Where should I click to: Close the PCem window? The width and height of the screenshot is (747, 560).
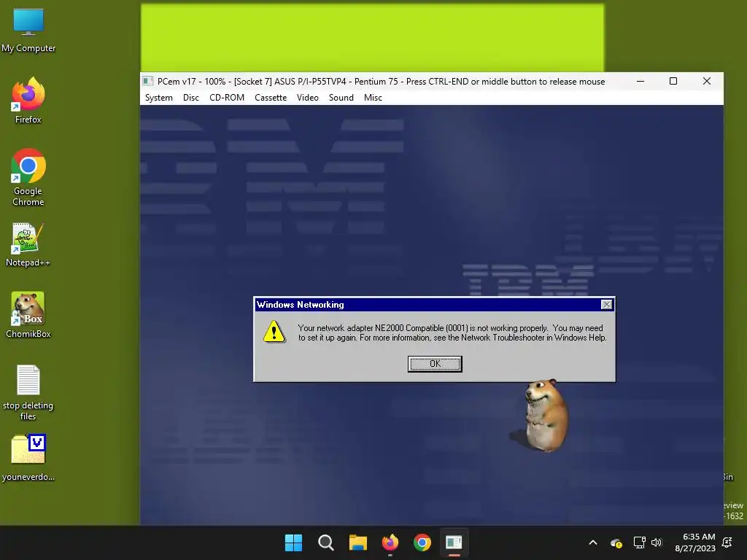707,82
